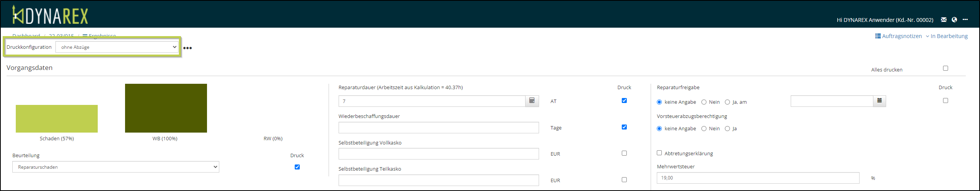This screenshot has width=980, height=191.
Task: Select Nein for Reparaturfreigabe
Action: pos(704,102)
